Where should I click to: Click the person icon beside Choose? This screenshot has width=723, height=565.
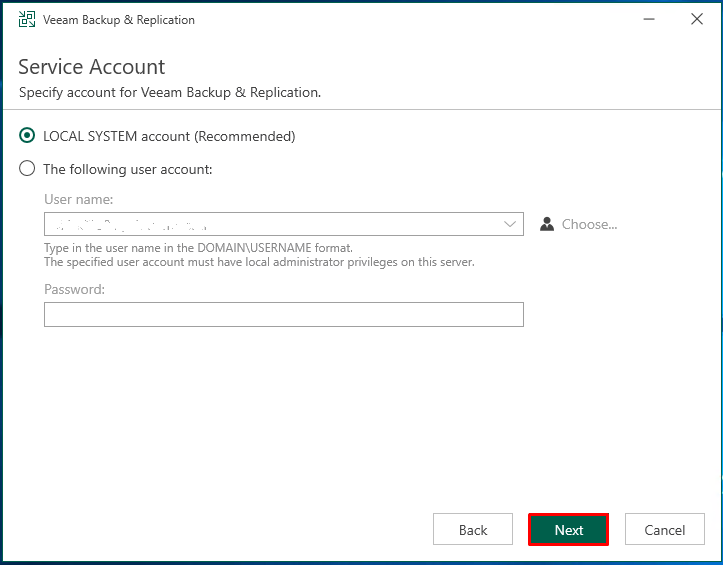pyautogui.click(x=547, y=224)
